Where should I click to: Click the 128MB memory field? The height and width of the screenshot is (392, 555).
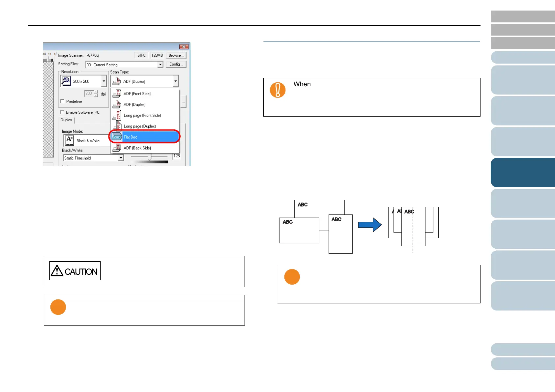tap(157, 55)
